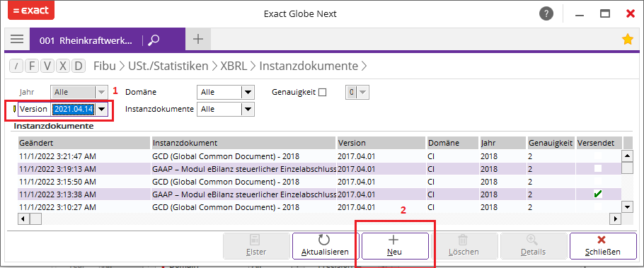Open the hamburger main menu
This screenshot has height=268, width=644.
click(x=17, y=40)
